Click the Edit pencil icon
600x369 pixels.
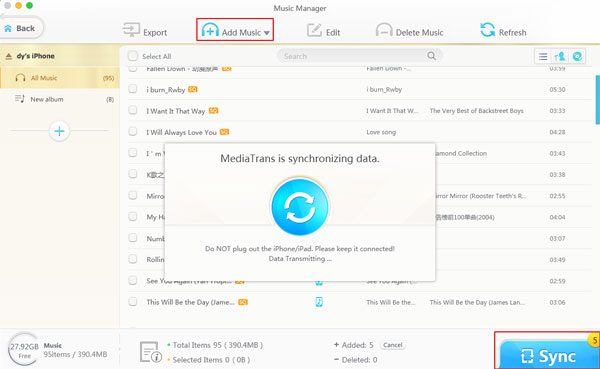click(314, 30)
